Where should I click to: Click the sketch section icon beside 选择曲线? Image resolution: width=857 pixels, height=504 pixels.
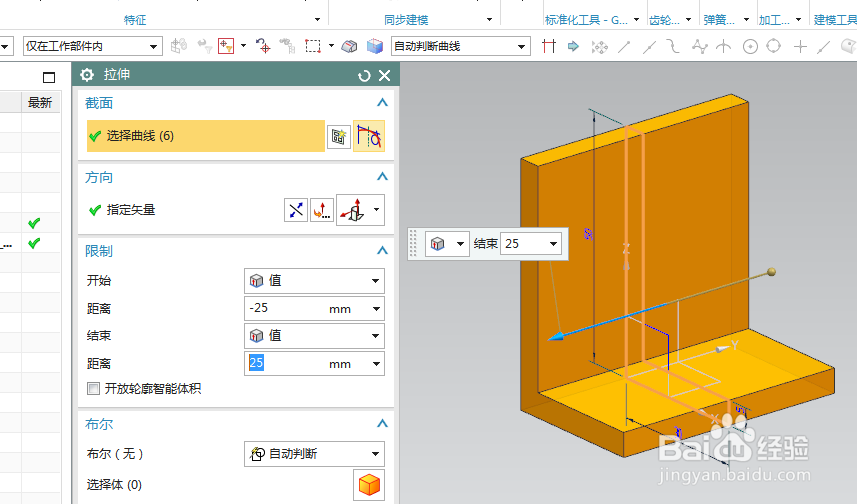338,136
